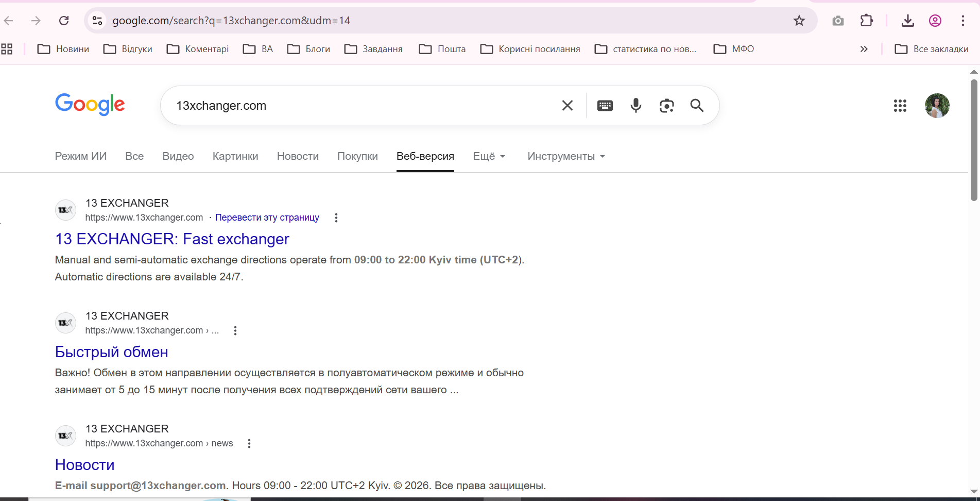Viewport: 980px width, 501px height.
Task: Select the Веб-версия tab
Action: click(425, 156)
